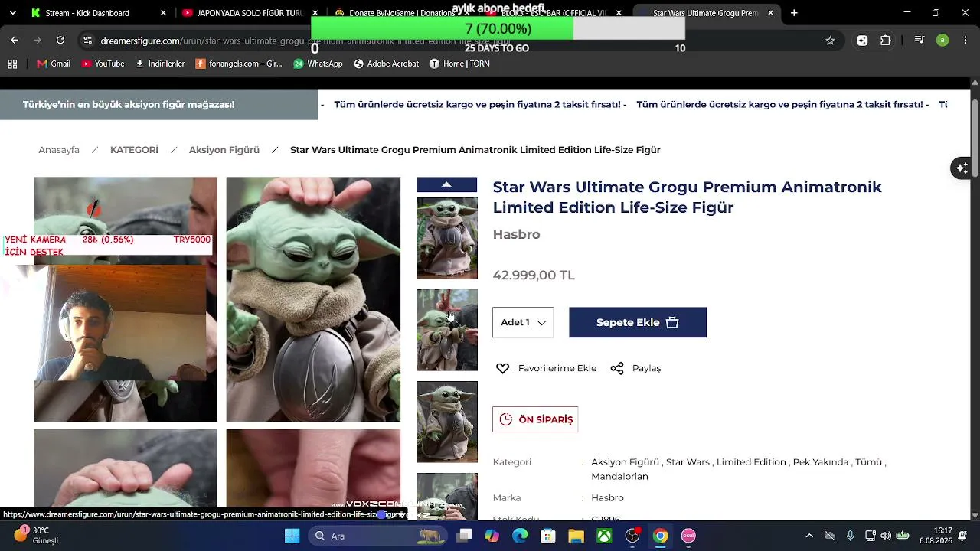Open the osu! app from the taskbar
Image resolution: width=980 pixels, height=551 pixels.
(688, 536)
